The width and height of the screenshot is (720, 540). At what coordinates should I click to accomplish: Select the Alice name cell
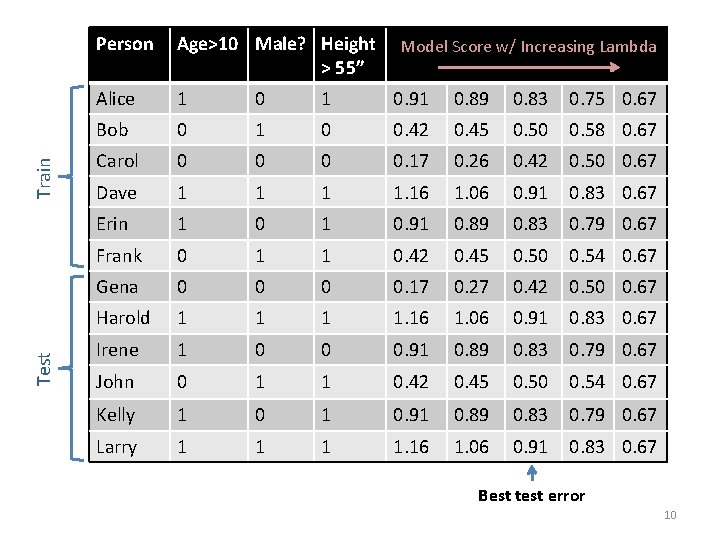[115, 98]
